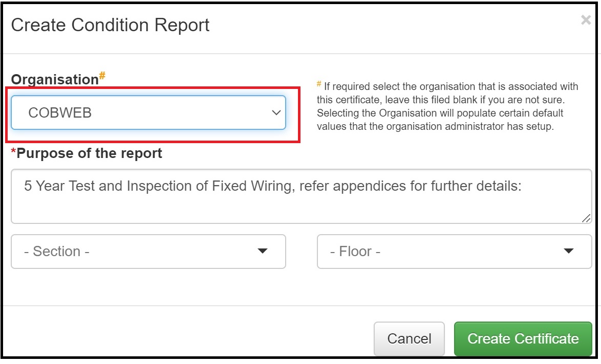Click the Floor dropdown caret arrow
This screenshot has width=601, height=364.
click(568, 251)
